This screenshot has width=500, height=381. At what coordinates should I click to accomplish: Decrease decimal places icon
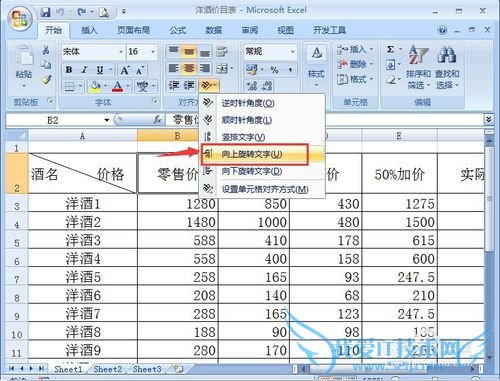click(x=267, y=86)
